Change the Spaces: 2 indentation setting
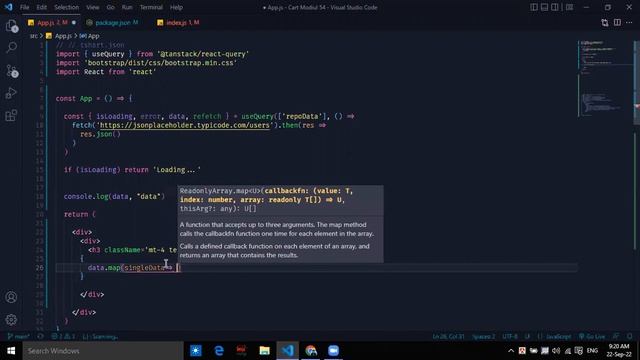The height and width of the screenshot is (360, 640). click(x=484, y=337)
